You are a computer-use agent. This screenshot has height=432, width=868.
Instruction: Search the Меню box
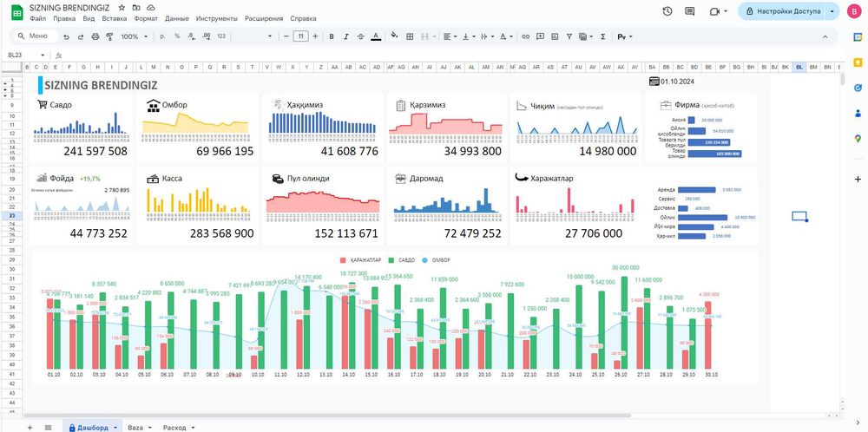pos(36,36)
